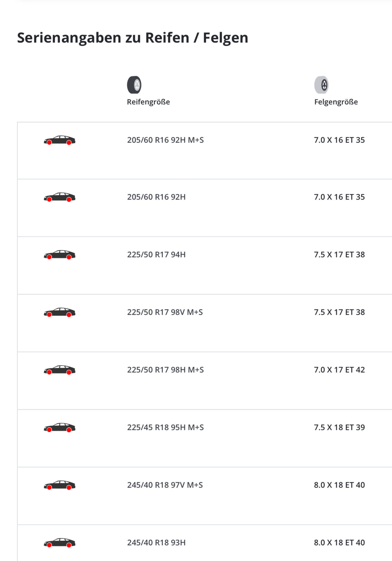Click car icon beside 205/60 R16 92H
Screen dimensions: 392x561
[59, 197]
